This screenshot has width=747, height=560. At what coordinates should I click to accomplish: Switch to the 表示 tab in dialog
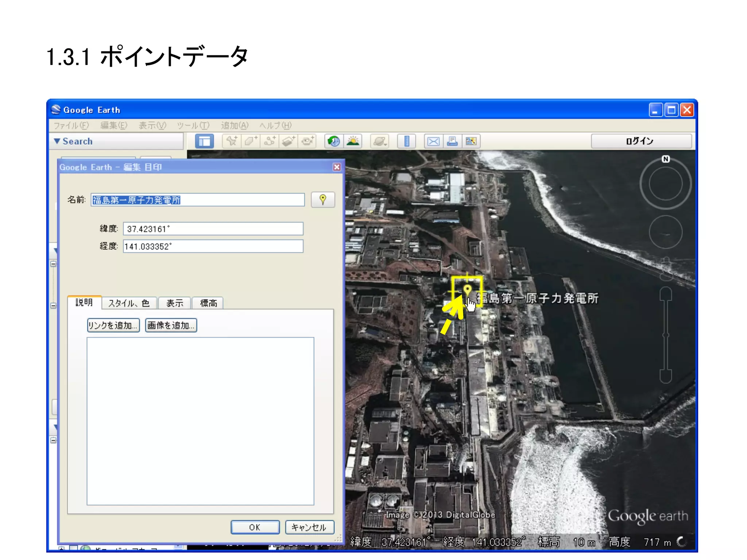click(175, 303)
